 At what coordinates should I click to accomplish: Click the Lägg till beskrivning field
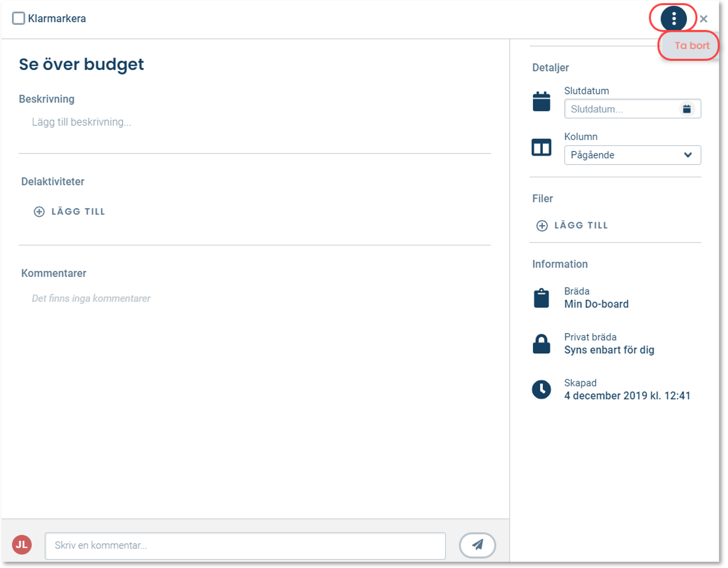click(x=81, y=122)
